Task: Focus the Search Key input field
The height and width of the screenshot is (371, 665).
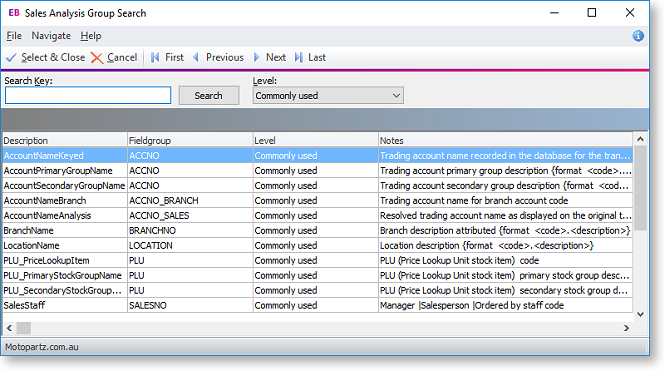Action: click(88, 95)
